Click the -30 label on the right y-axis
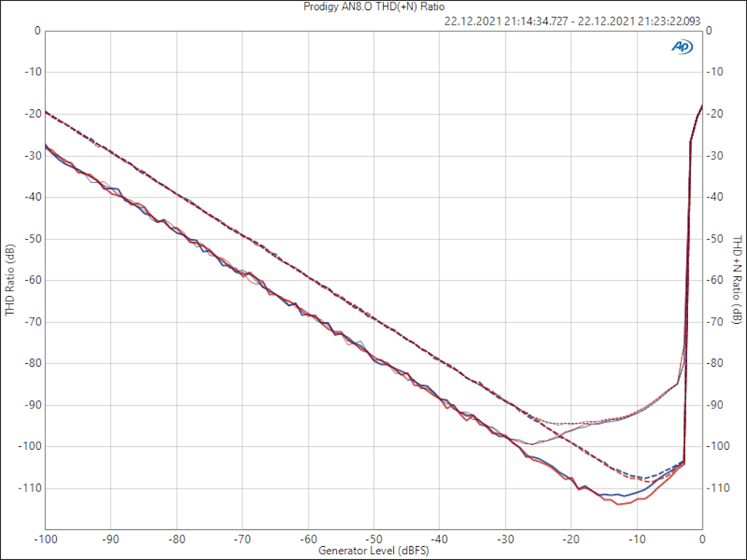747x560 pixels. pos(715,155)
